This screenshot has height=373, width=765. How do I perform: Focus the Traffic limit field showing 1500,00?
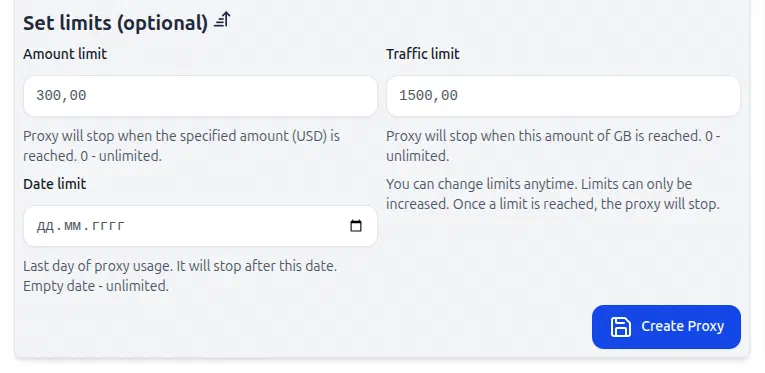tap(563, 96)
